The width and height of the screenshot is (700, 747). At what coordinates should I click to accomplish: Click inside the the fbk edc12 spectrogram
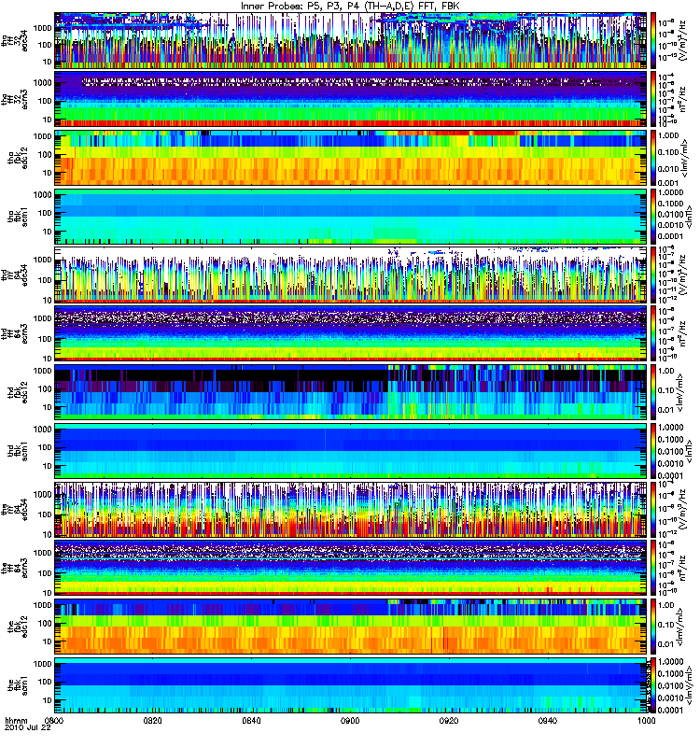(351, 627)
